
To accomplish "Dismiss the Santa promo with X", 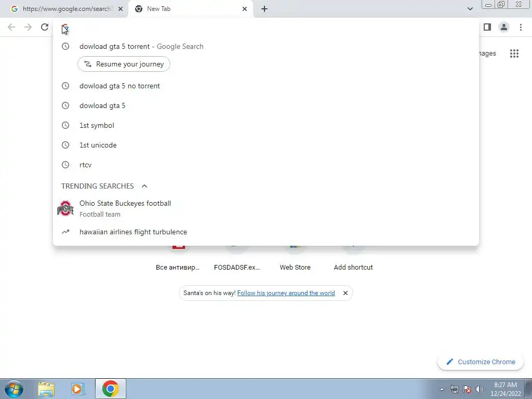I will [x=345, y=293].
